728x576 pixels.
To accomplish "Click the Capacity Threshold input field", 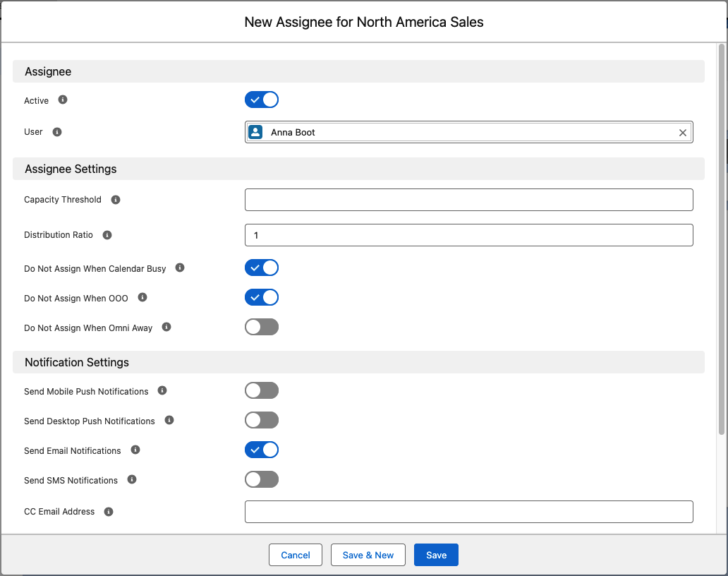I will 469,200.
